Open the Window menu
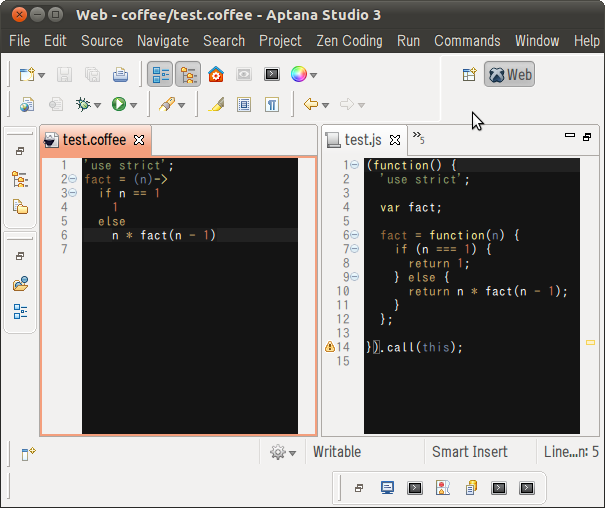This screenshot has height=508, width=605. 537,41
